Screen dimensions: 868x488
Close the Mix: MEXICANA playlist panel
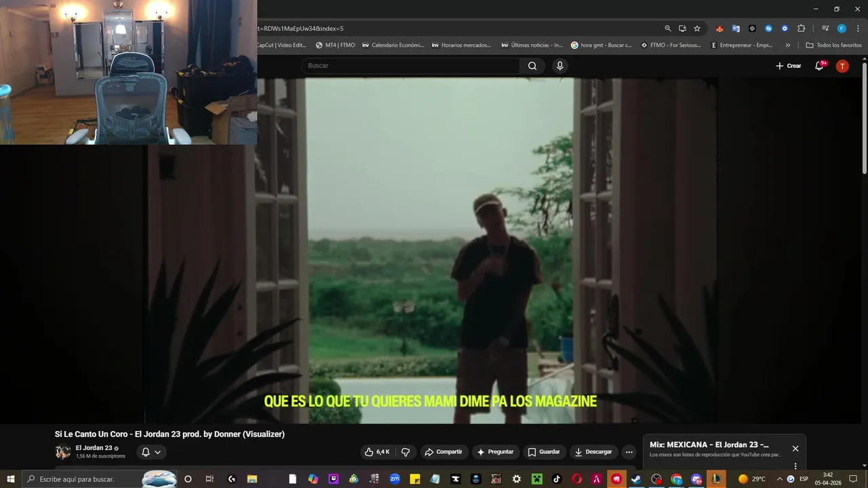point(795,448)
